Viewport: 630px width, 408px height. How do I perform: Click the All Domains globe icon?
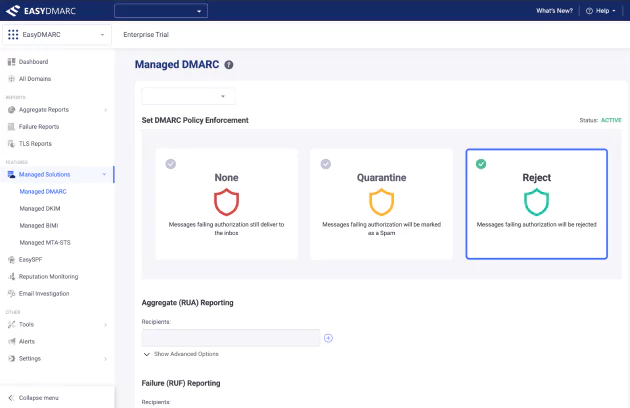(x=11, y=79)
